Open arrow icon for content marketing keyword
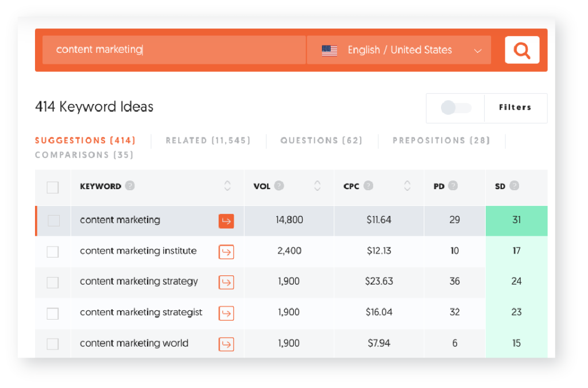 pos(226,221)
